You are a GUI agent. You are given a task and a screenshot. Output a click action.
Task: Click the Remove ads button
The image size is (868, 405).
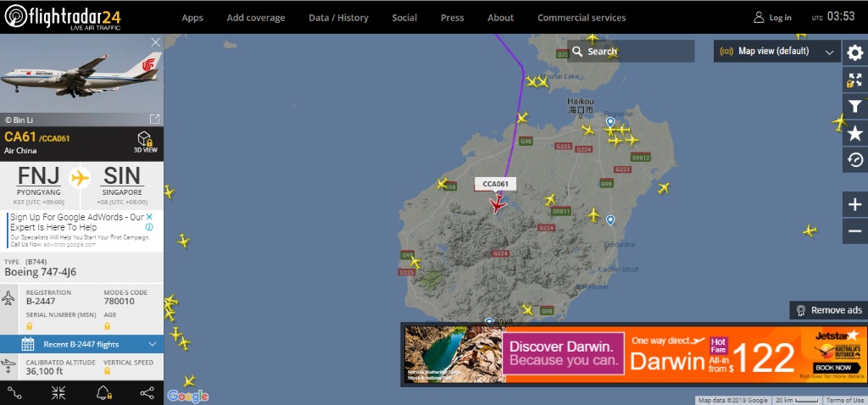pyautogui.click(x=829, y=310)
